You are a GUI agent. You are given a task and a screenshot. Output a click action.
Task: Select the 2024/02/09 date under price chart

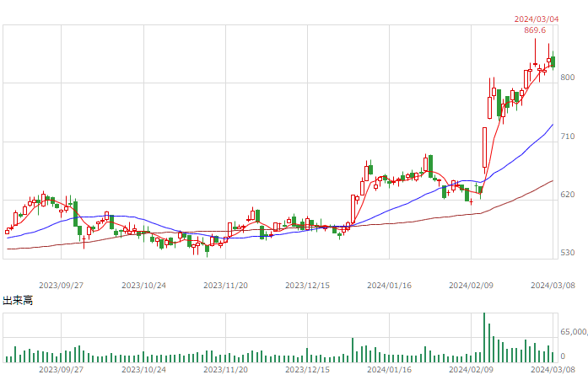(471, 286)
